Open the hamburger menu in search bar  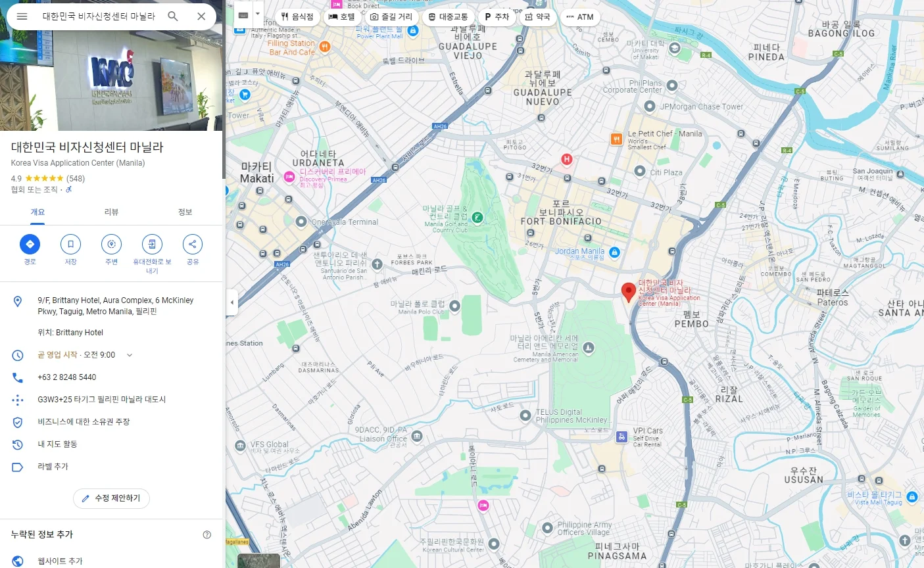[x=22, y=16]
